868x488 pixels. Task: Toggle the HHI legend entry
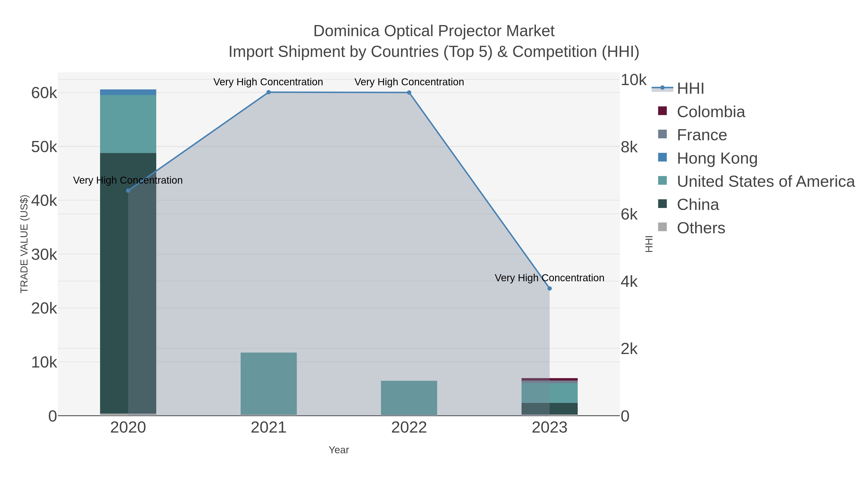[678, 89]
